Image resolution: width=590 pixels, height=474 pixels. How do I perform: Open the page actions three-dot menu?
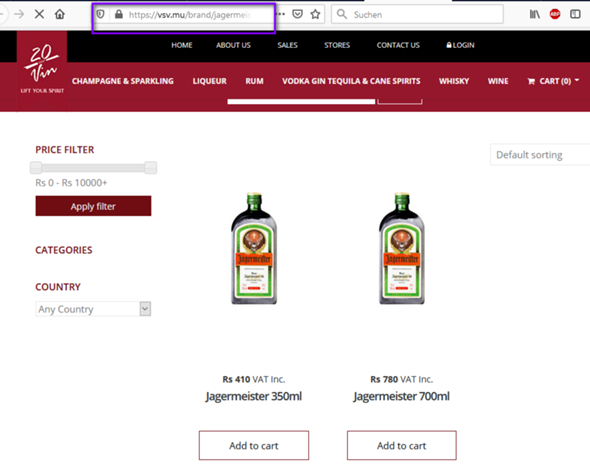[x=281, y=14]
